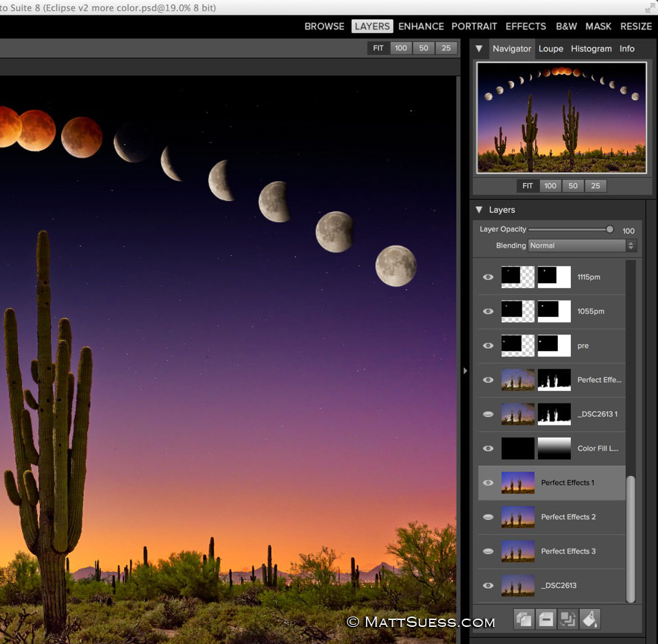Click the _DSC2613 base layer thumbnail
The height and width of the screenshot is (644, 658).
pyautogui.click(x=518, y=586)
